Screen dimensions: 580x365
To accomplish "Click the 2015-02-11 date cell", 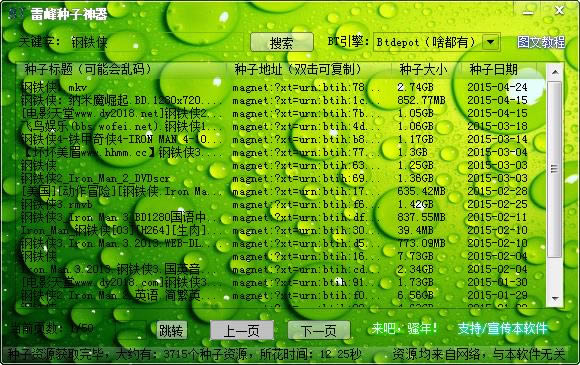I will click(497, 218).
